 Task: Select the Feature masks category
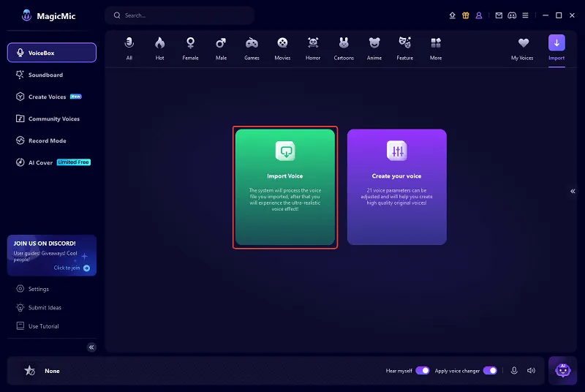pos(405,48)
